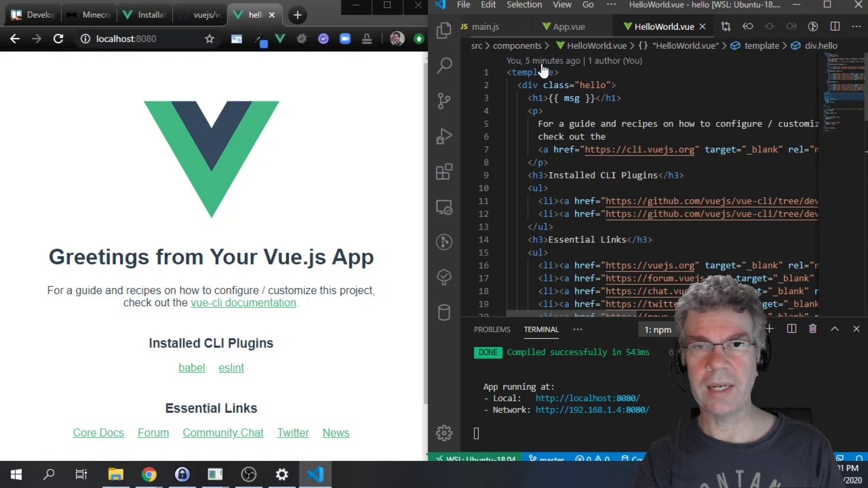868x488 pixels.
Task: Open the Vue.js devtools extension icon in Chrome
Action: [x=280, y=39]
